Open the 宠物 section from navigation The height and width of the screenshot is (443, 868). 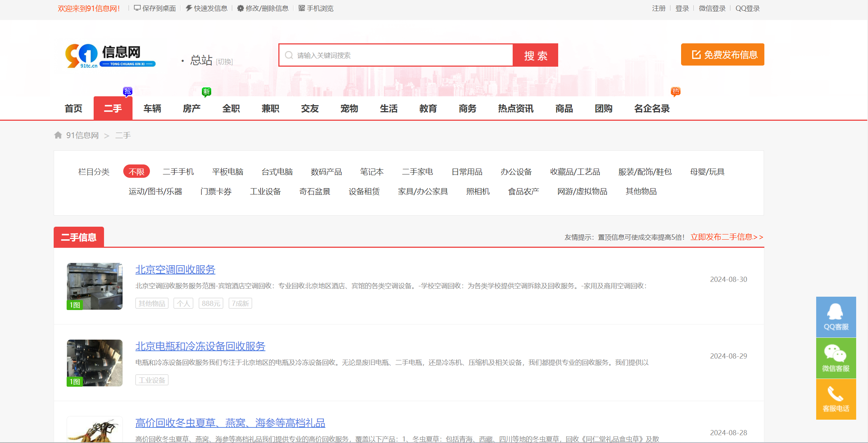(349, 108)
